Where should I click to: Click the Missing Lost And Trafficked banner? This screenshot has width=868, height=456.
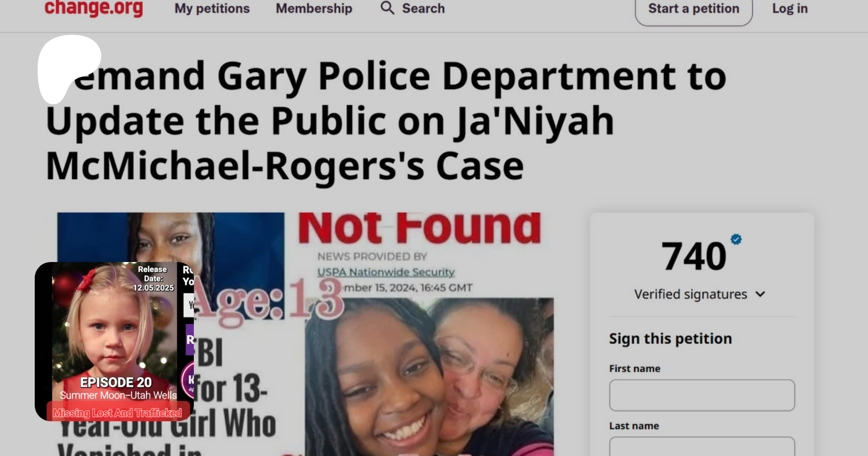(117, 413)
